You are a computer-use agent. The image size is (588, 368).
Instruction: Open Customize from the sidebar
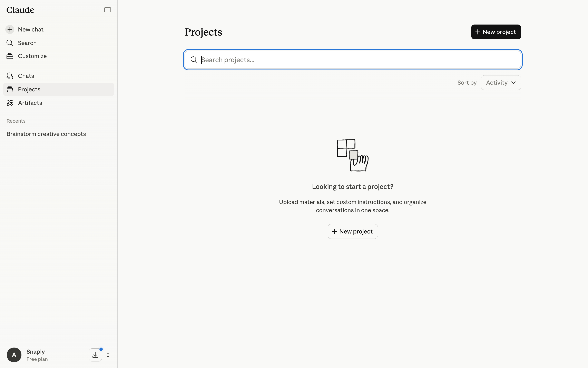[59, 56]
